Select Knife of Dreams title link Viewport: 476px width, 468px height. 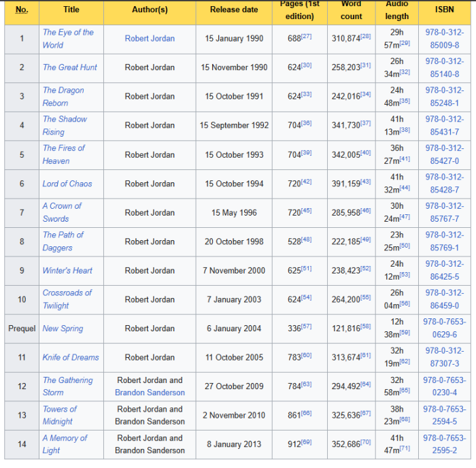coord(71,357)
